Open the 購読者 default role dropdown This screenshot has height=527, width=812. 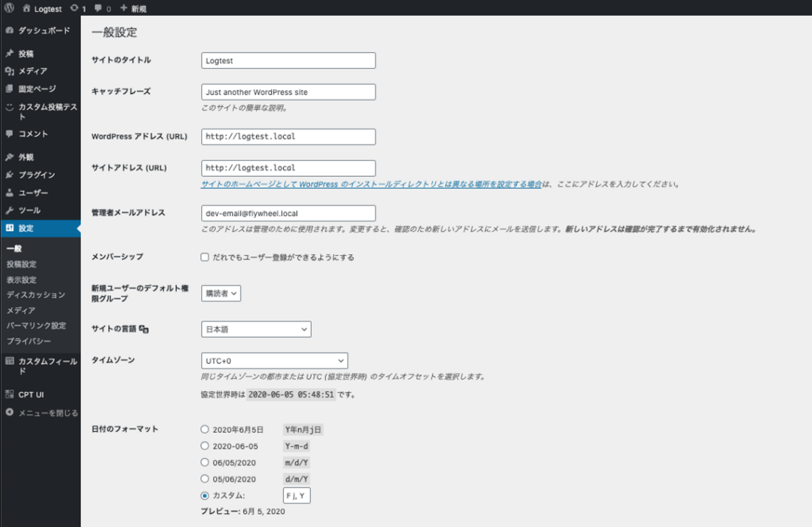221,293
